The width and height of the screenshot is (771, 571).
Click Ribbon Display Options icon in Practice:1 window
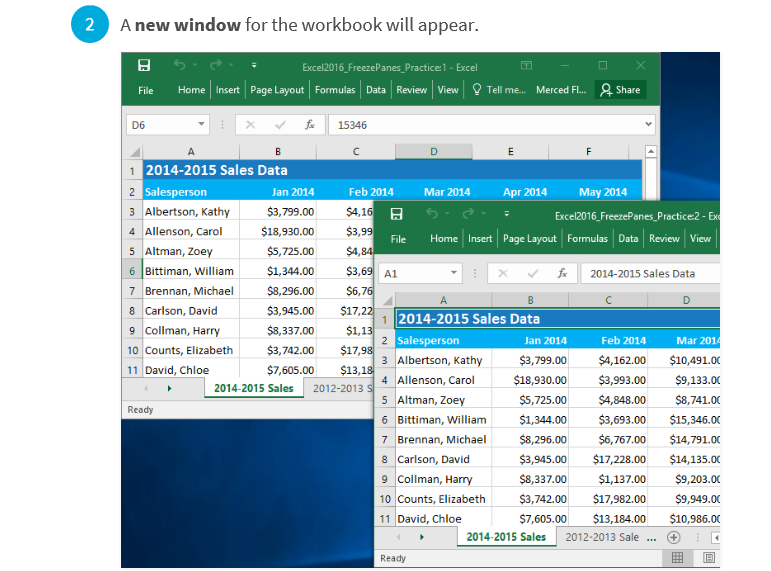pyautogui.click(x=526, y=65)
